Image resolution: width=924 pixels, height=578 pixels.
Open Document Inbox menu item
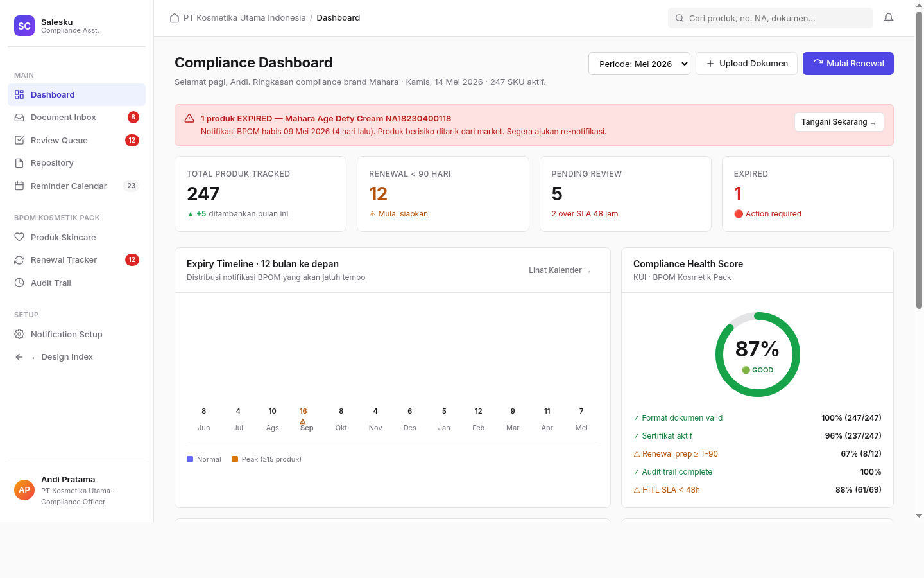tap(76, 118)
